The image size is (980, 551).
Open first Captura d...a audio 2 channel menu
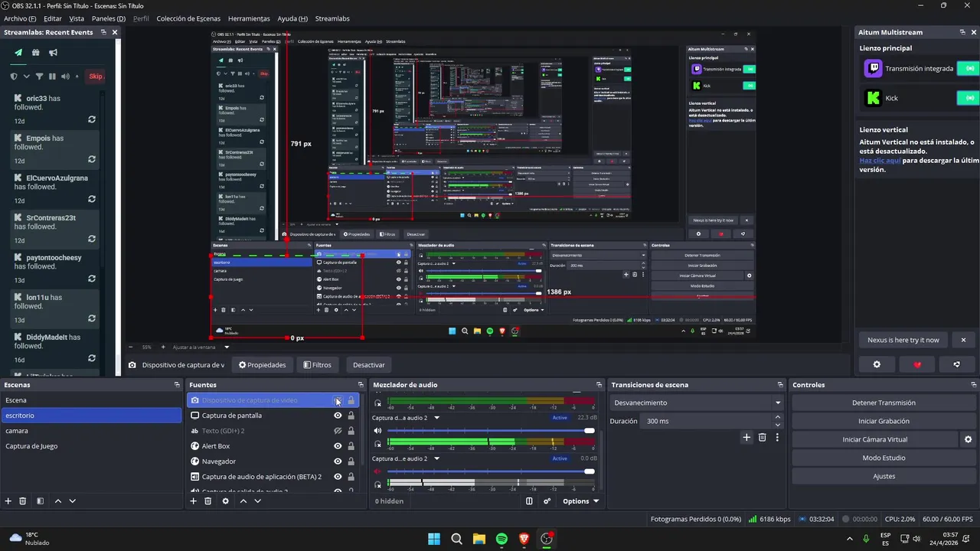[x=437, y=418]
